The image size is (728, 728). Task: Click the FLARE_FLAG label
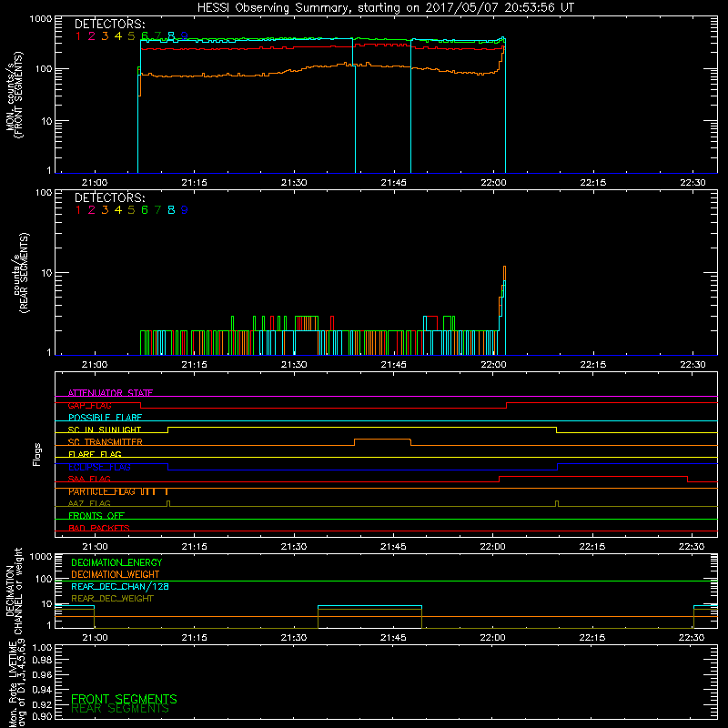pyautogui.click(x=95, y=454)
